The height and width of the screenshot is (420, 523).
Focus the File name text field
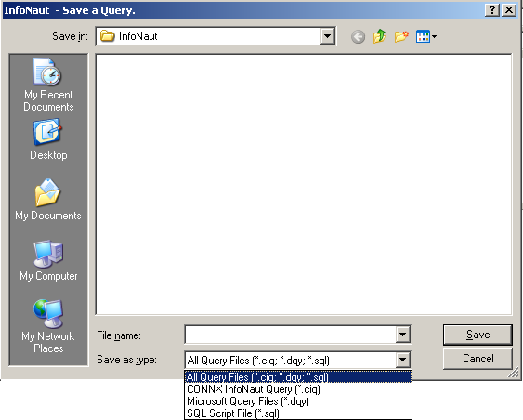point(290,335)
